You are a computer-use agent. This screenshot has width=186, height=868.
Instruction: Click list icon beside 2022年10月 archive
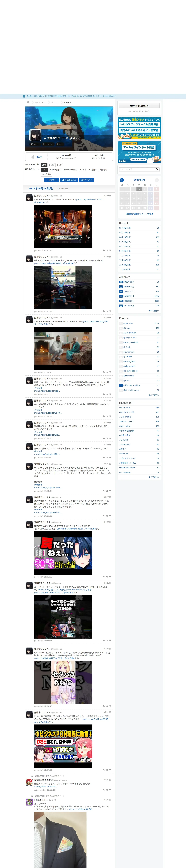coord(121,301)
